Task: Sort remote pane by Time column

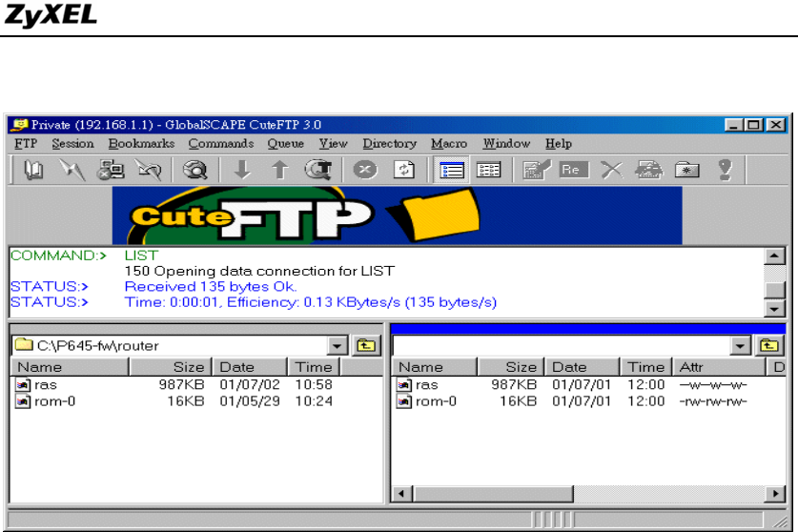Action: [x=645, y=367]
